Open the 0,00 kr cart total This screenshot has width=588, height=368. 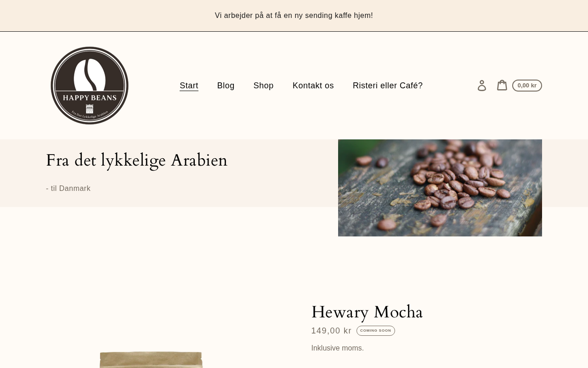(x=527, y=86)
